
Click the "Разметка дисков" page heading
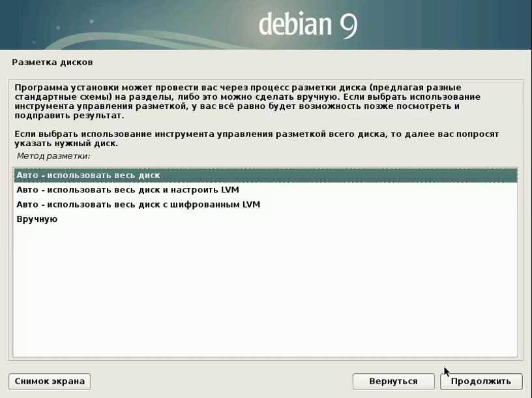click(53, 63)
